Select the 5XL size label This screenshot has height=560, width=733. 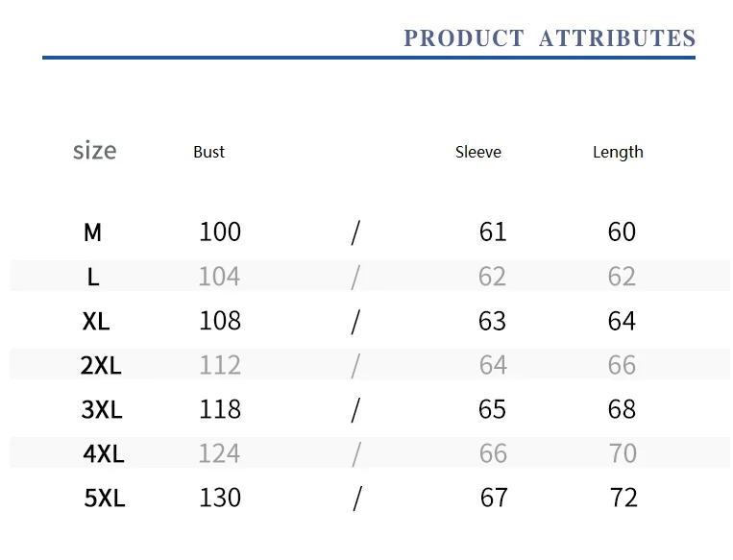(x=105, y=498)
